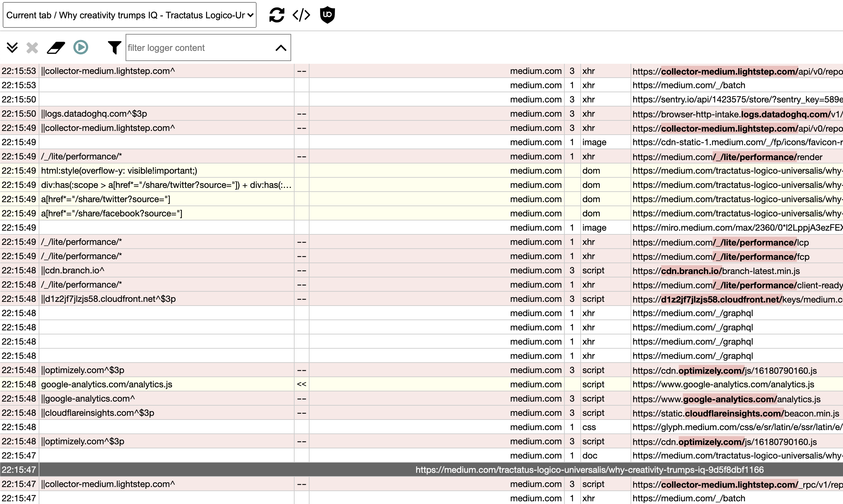The height and width of the screenshot is (504, 843).
Task: Click the </> code view icon
Action: (301, 15)
